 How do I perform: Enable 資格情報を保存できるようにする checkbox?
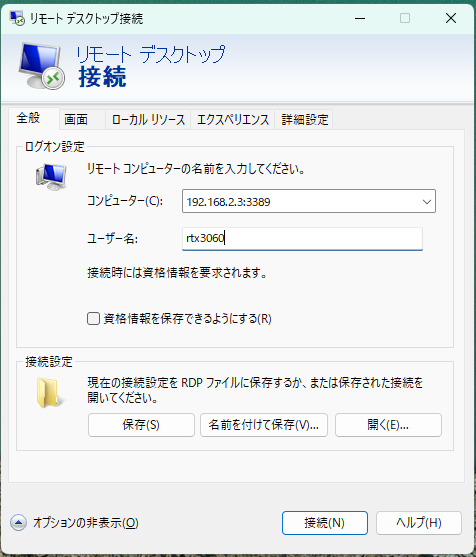click(93, 319)
